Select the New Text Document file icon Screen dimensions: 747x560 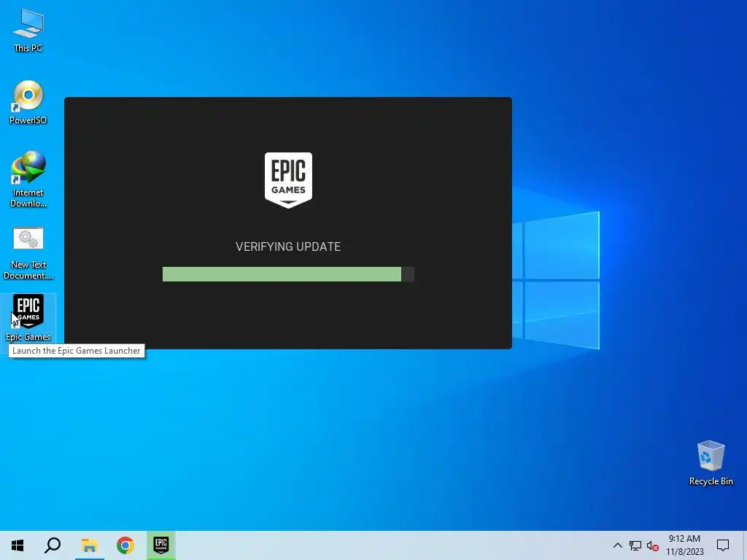28,253
